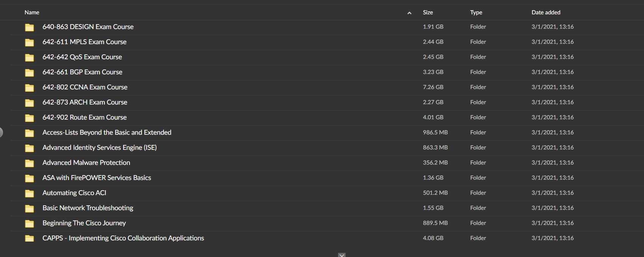Select ASA with FirePOWER Services Basics row

[x=327, y=178]
